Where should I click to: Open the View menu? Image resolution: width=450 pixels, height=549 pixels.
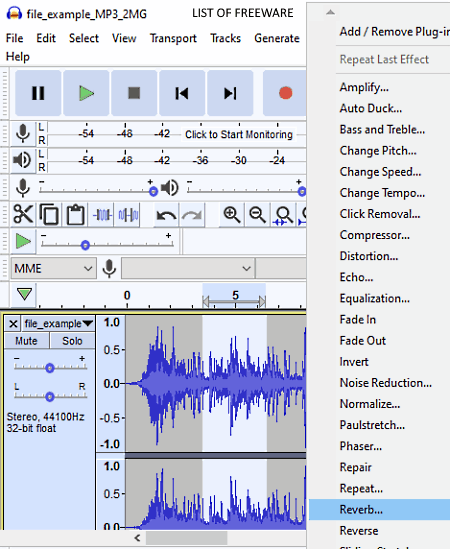point(124,38)
